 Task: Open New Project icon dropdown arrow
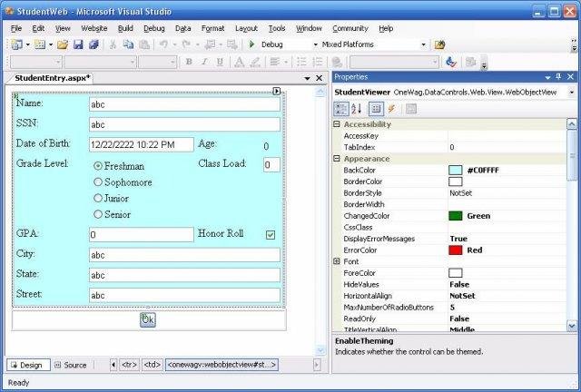tap(28, 44)
